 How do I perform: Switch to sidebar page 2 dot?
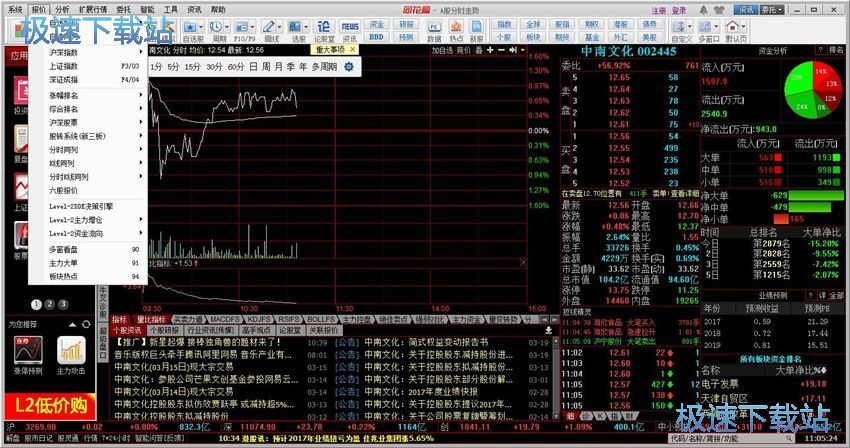(50, 304)
